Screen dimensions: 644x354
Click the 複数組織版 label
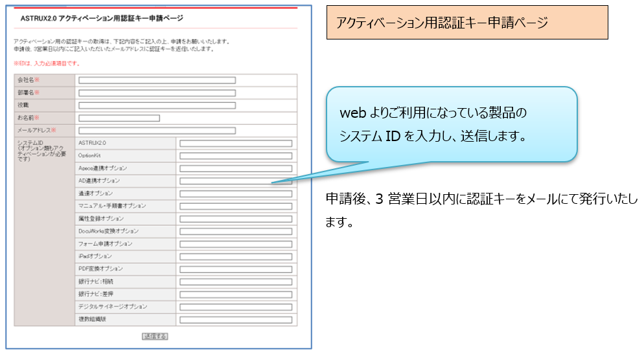(92, 318)
